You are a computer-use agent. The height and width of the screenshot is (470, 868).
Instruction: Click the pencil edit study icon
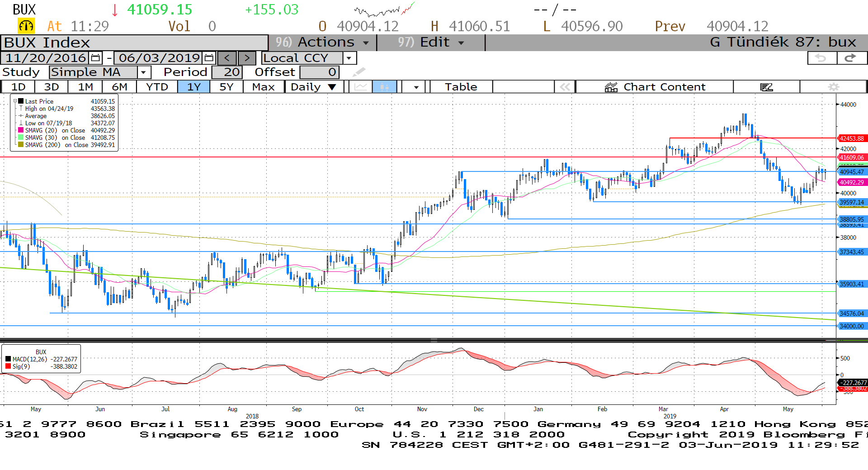[359, 72]
